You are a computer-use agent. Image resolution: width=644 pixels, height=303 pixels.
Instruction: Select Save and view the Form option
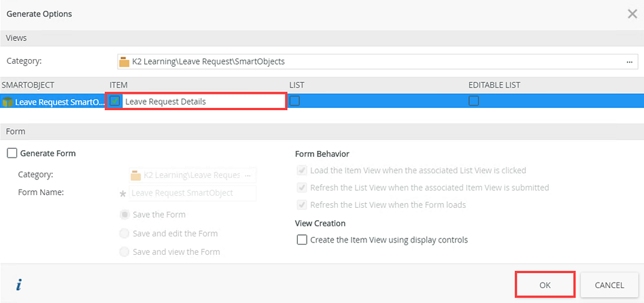point(124,252)
